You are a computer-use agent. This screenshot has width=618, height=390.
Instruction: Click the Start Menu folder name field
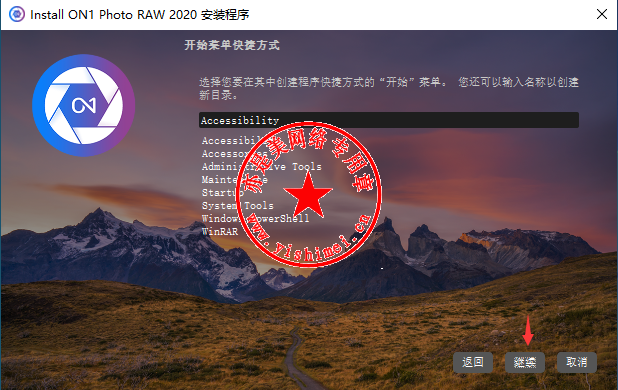[x=389, y=120]
